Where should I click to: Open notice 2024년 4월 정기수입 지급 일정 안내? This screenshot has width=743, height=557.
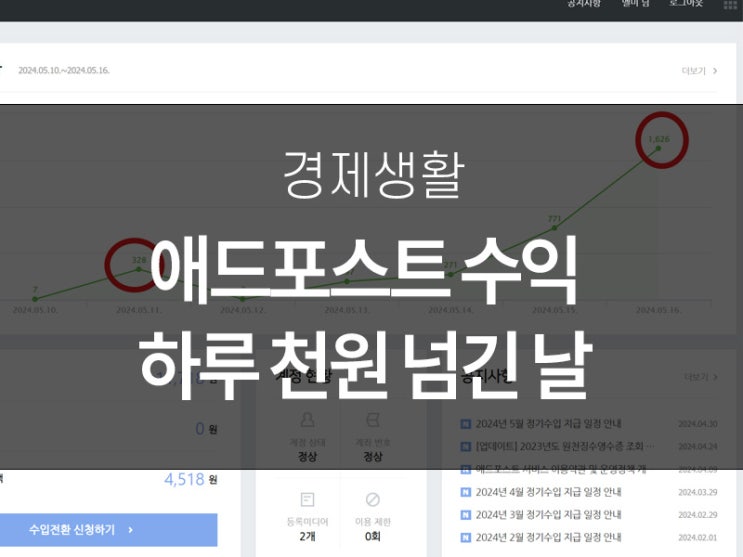[x=548, y=492]
